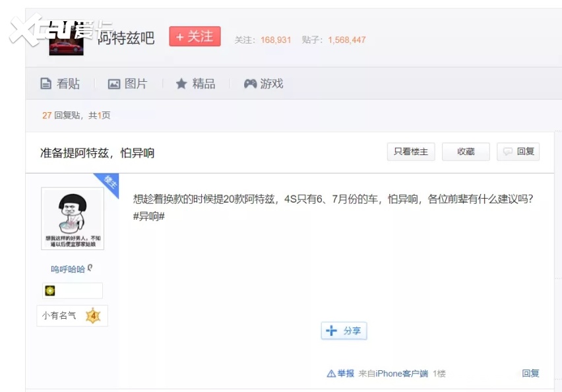The width and height of the screenshot is (562, 392).
Task: Open the 精品 starred posts tab
Action: [195, 84]
